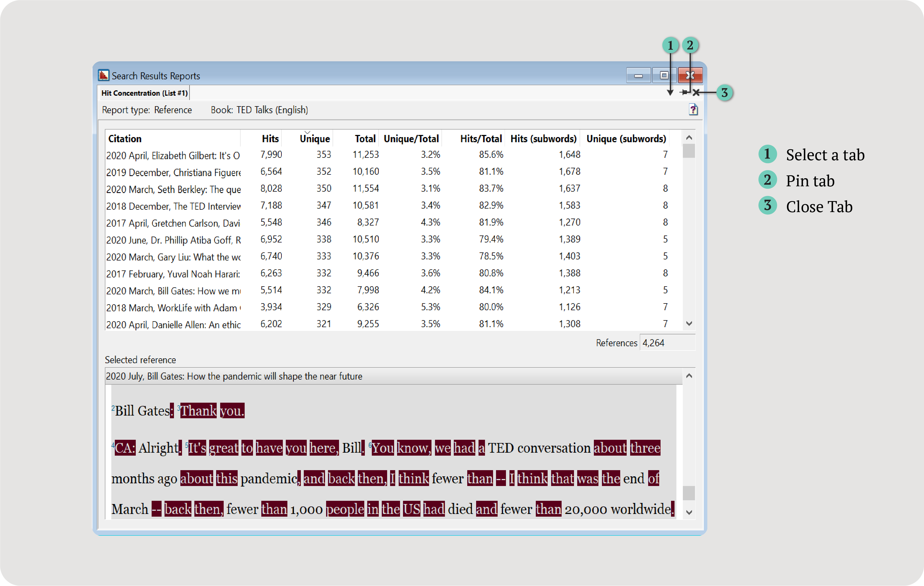The image size is (924, 586).
Task: Pin the Hit Concentration tab
Action: point(684,92)
